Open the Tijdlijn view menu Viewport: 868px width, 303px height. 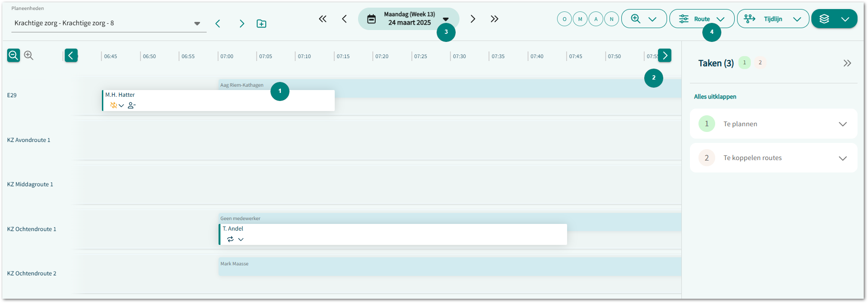[772, 19]
